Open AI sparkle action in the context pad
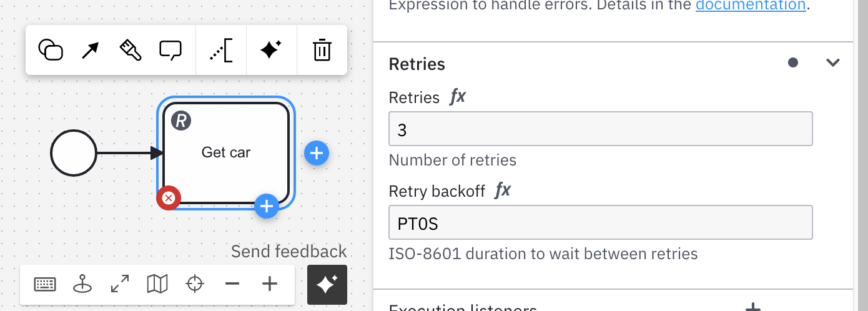The width and height of the screenshot is (868, 311). point(271,50)
